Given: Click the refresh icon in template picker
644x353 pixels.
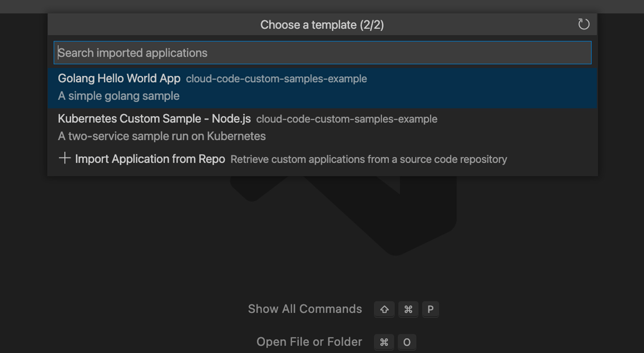Looking at the screenshot, I should tap(583, 24).
